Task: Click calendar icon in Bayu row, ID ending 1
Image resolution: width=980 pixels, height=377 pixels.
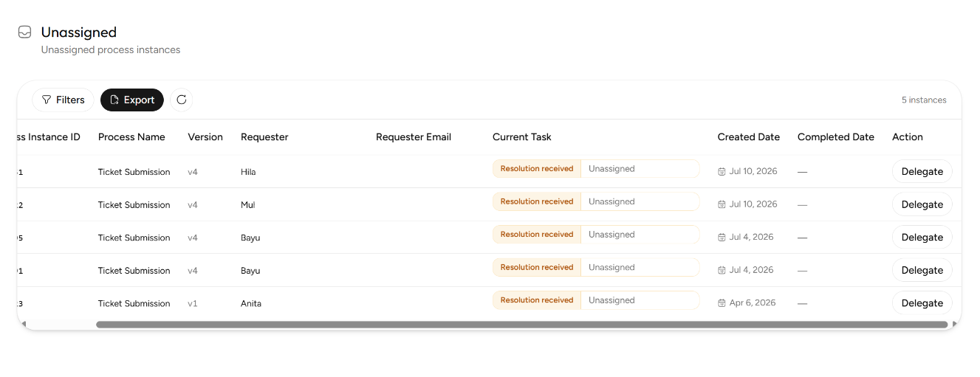Action: (722, 270)
